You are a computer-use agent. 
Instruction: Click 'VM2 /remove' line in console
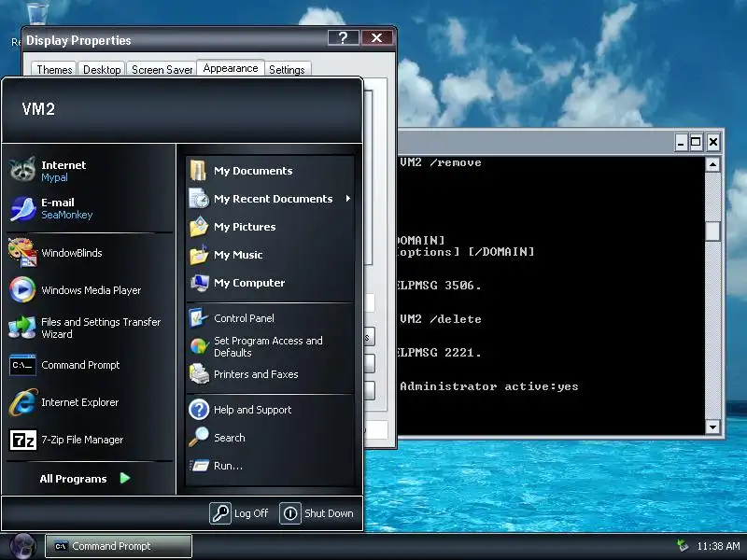[441, 162]
